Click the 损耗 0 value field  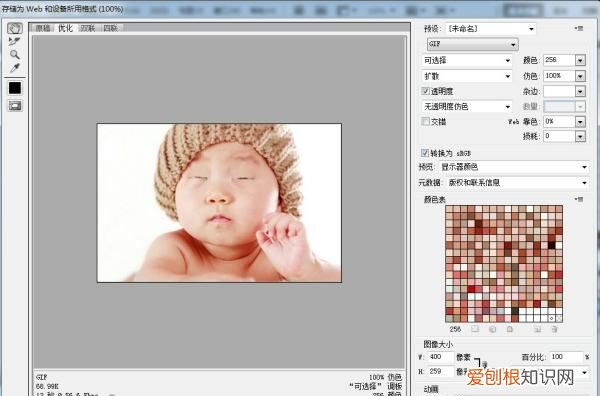559,136
